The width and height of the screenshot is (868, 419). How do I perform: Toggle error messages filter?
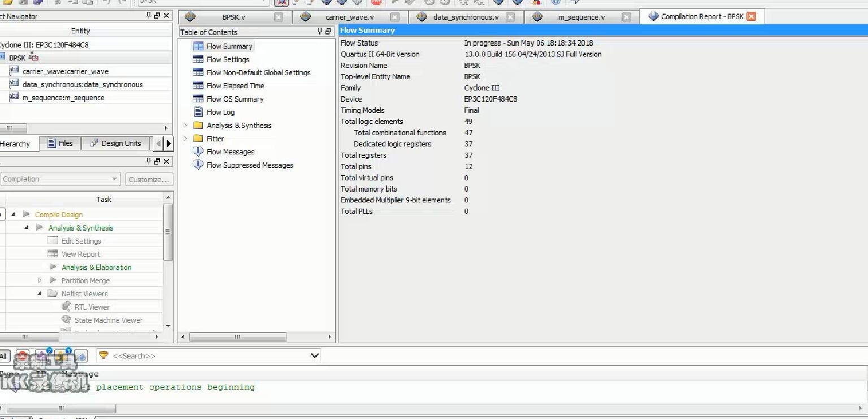coord(23,356)
